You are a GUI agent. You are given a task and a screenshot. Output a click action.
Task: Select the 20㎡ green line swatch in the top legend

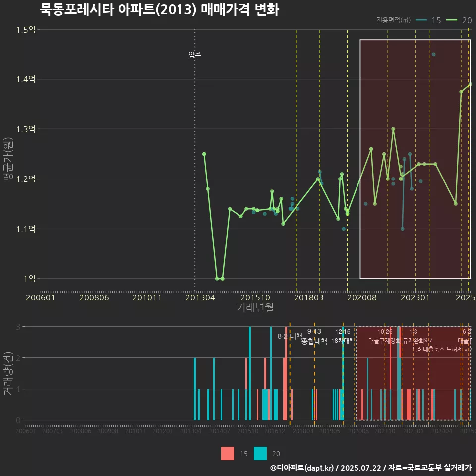point(451,20)
